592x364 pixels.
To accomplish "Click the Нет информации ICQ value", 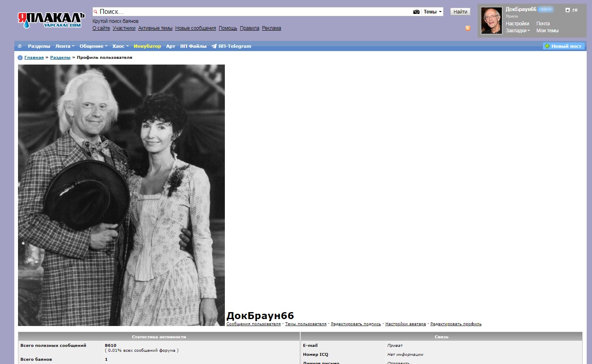I will point(405,355).
